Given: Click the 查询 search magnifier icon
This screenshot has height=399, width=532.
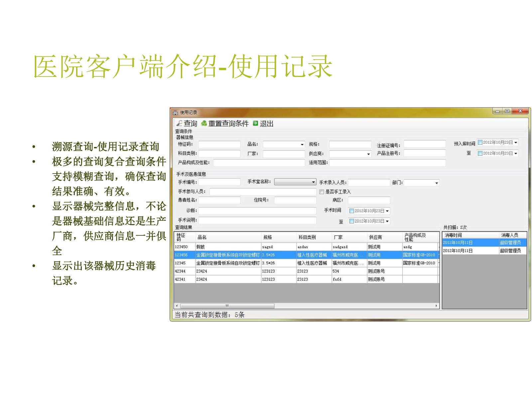Looking at the screenshot, I should tap(179, 123).
